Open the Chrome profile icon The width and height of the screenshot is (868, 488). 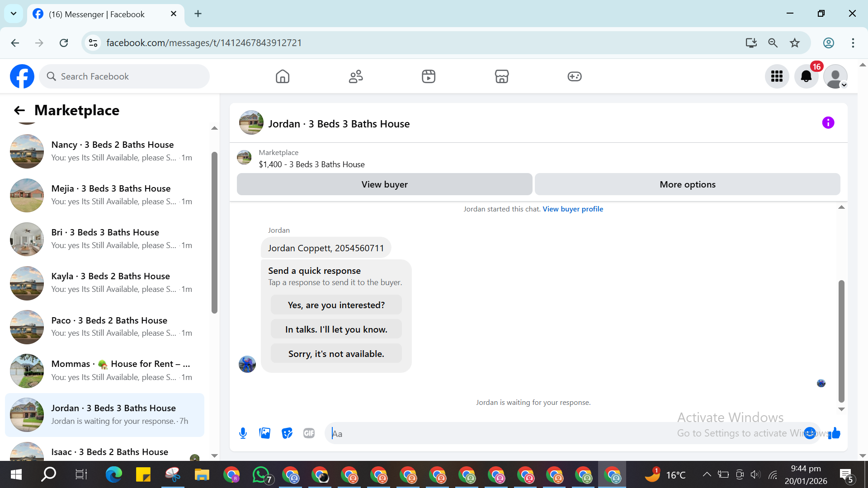[829, 43]
